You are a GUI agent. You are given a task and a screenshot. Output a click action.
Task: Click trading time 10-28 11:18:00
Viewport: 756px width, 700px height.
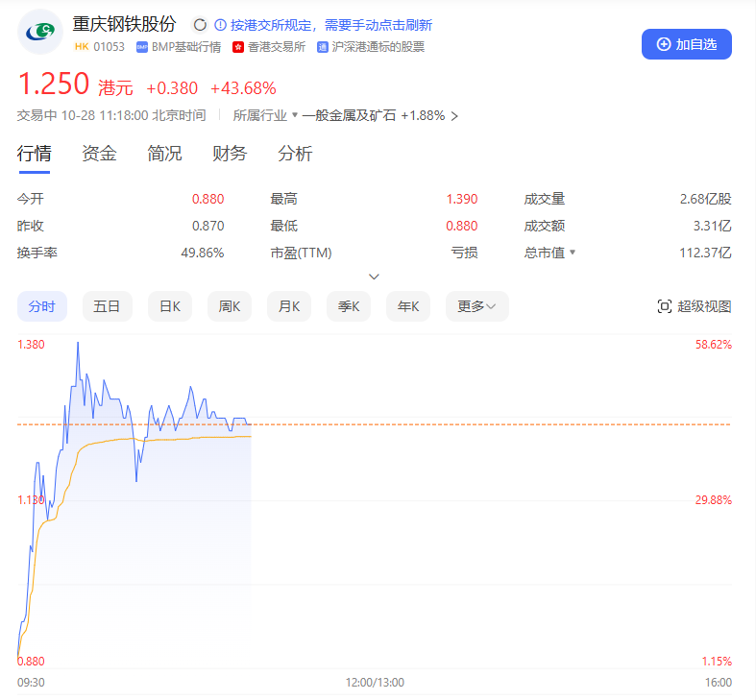click(x=105, y=115)
